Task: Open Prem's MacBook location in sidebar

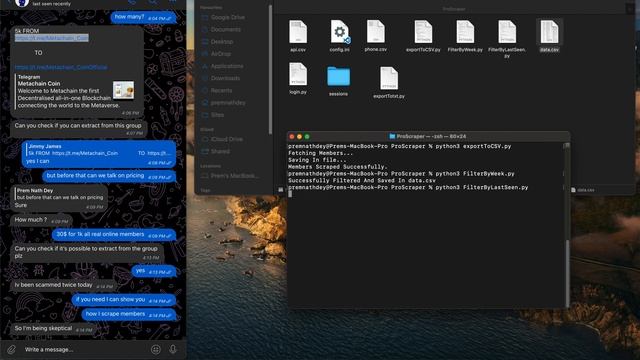Action: [230, 176]
